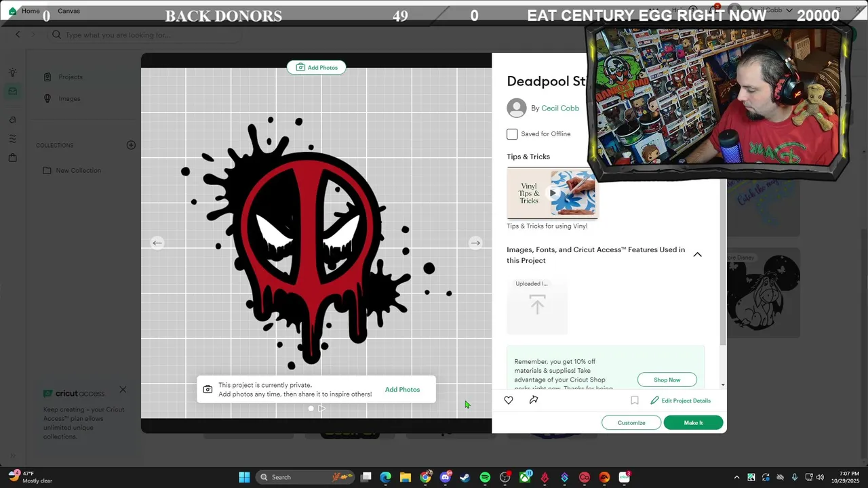Open the volume control in tray
Viewport: 868px width, 488px height.
pyautogui.click(x=820, y=477)
